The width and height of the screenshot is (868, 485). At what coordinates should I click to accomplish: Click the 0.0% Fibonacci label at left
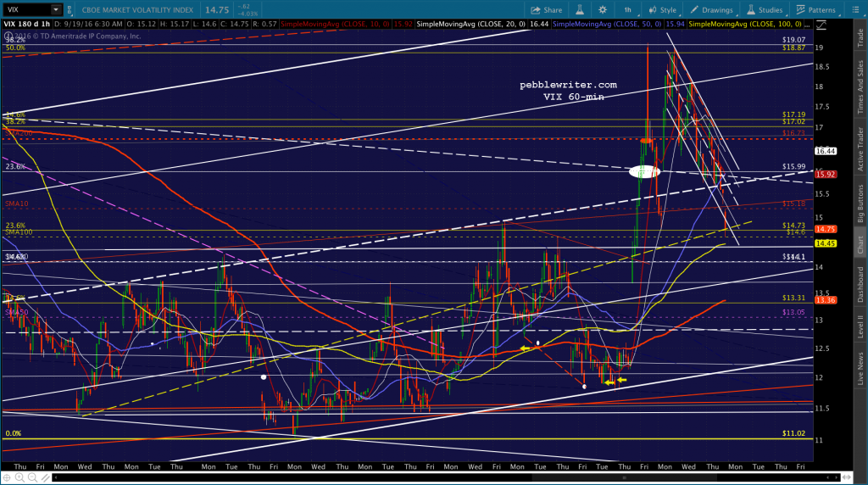tap(14, 433)
